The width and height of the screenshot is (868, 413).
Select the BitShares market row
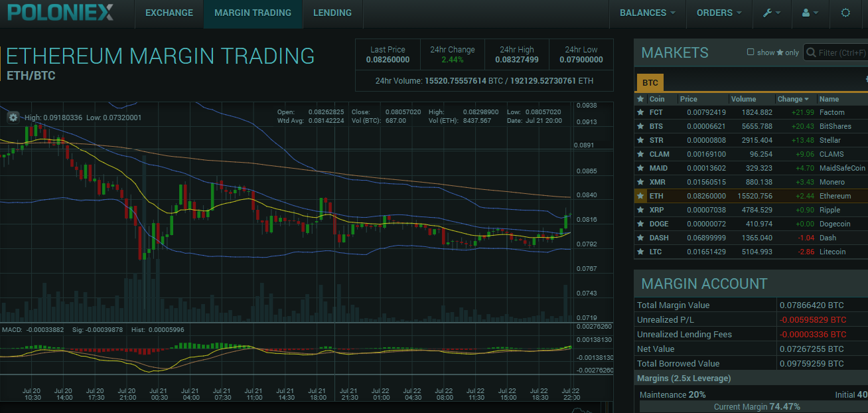click(751, 126)
